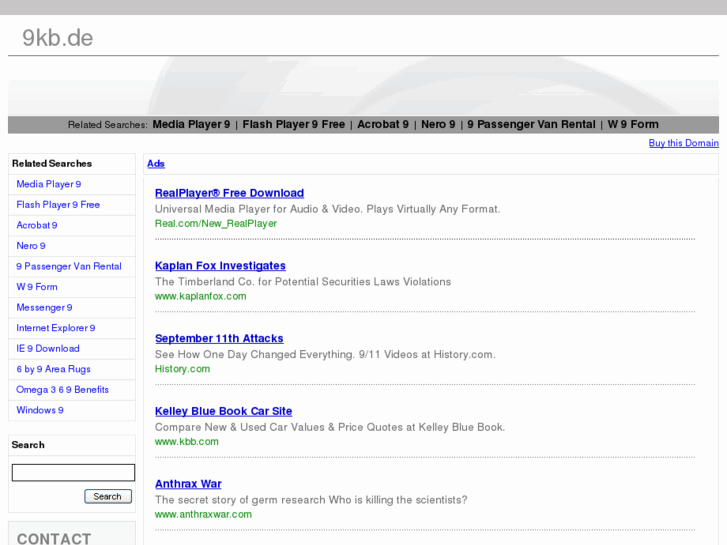The height and width of the screenshot is (545, 727).
Task: Open the 'Anthrax War' ad title
Action: (x=188, y=484)
